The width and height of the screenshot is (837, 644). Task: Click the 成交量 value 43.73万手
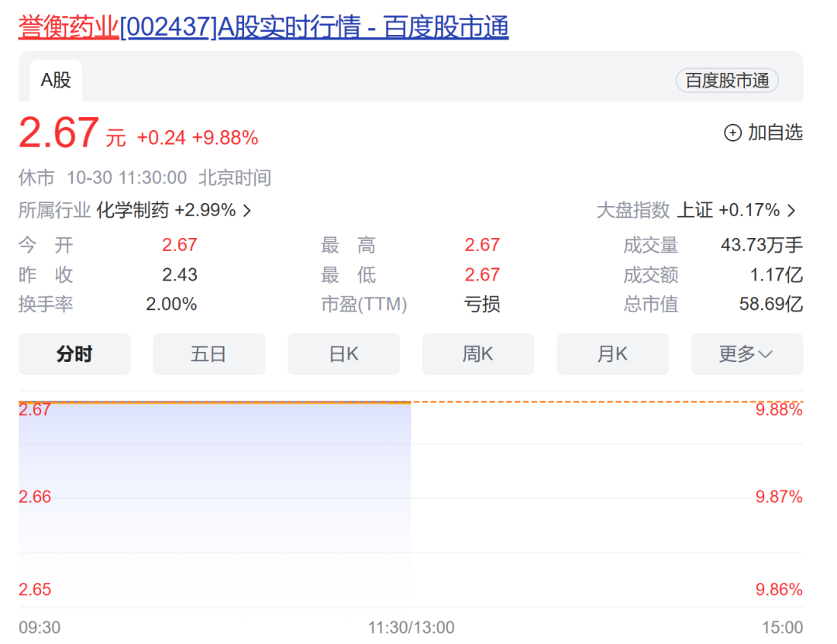762,245
